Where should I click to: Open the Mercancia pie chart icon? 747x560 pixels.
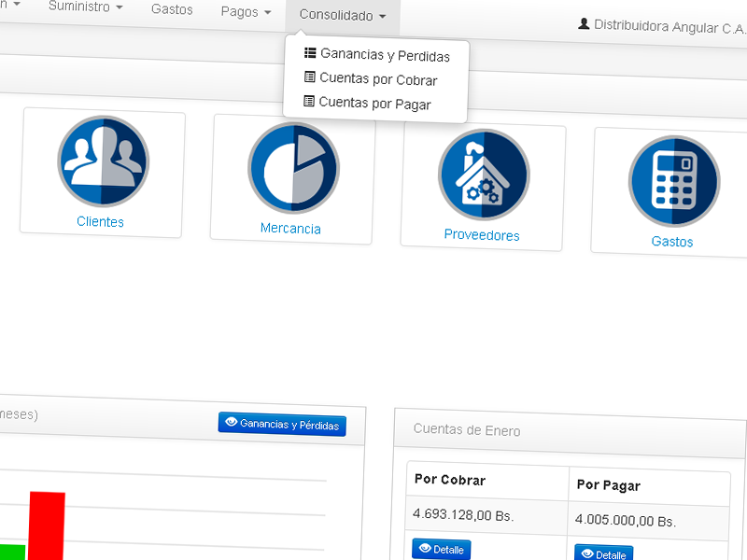[293, 167]
